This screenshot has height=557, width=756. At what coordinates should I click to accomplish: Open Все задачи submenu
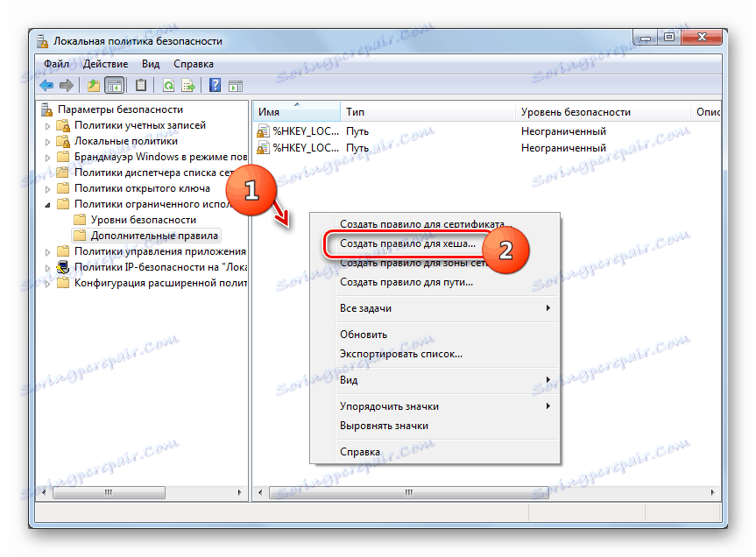pyautogui.click(x=435, y=308)
